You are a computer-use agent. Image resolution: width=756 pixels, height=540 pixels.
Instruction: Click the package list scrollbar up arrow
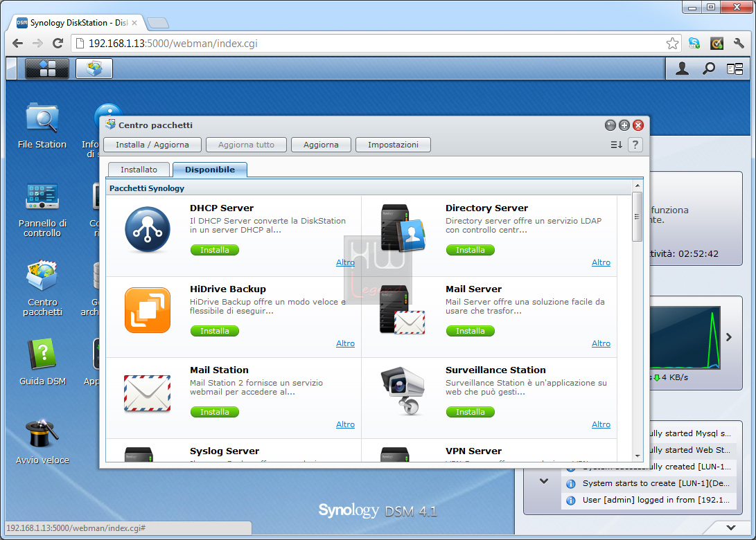point(638,186)
